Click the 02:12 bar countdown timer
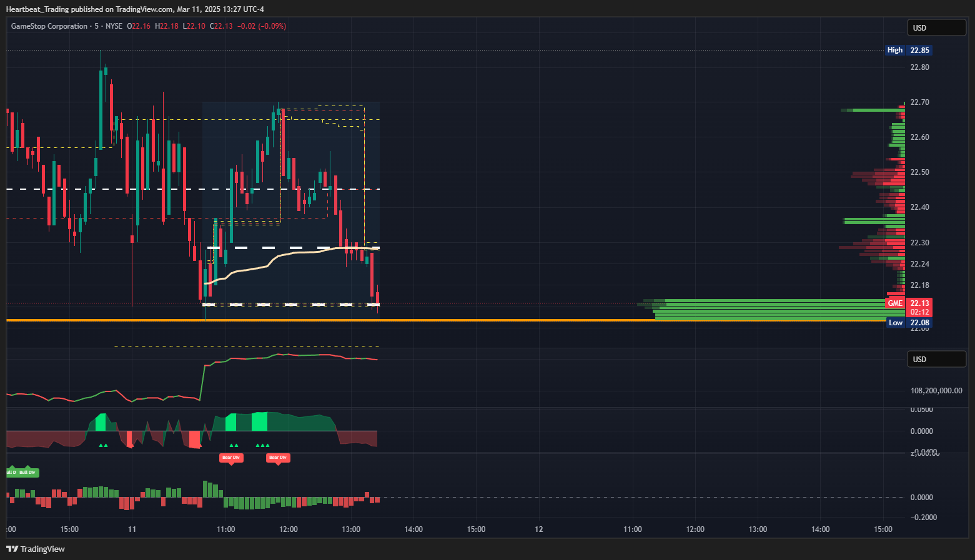This screenshot has height=560, width=975. (919, 312)
